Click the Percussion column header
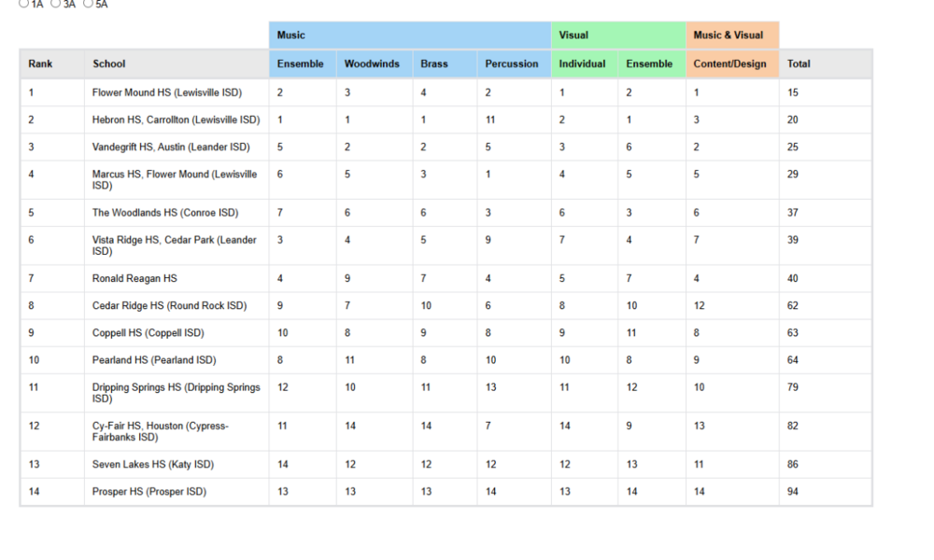Image resolution: width=934 pixels, height=560 pixels. point(512,63)
